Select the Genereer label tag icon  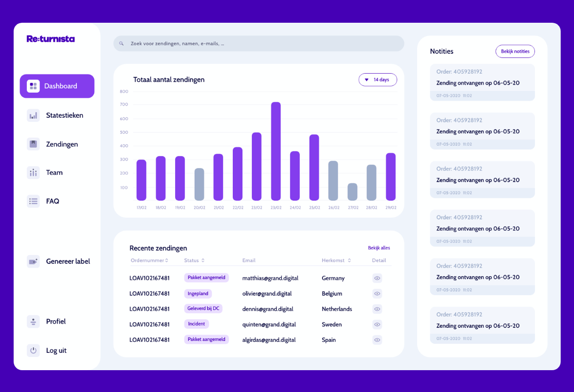(33, 261)
